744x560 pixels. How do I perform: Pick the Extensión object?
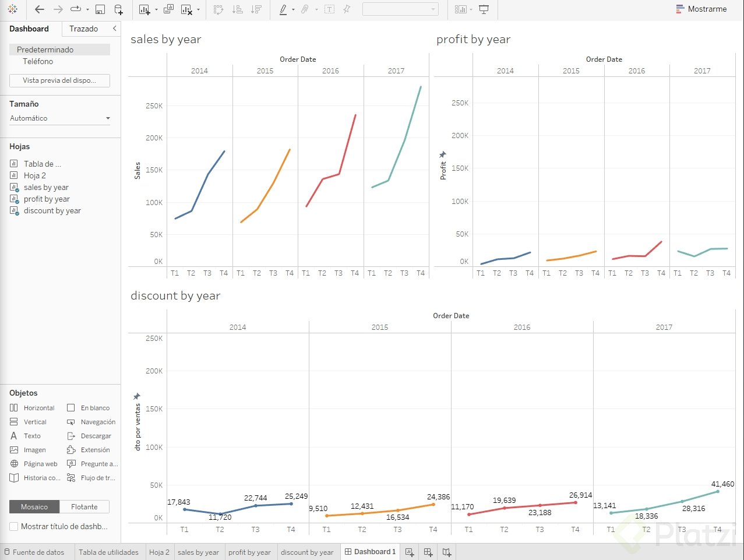coord(88,450)
